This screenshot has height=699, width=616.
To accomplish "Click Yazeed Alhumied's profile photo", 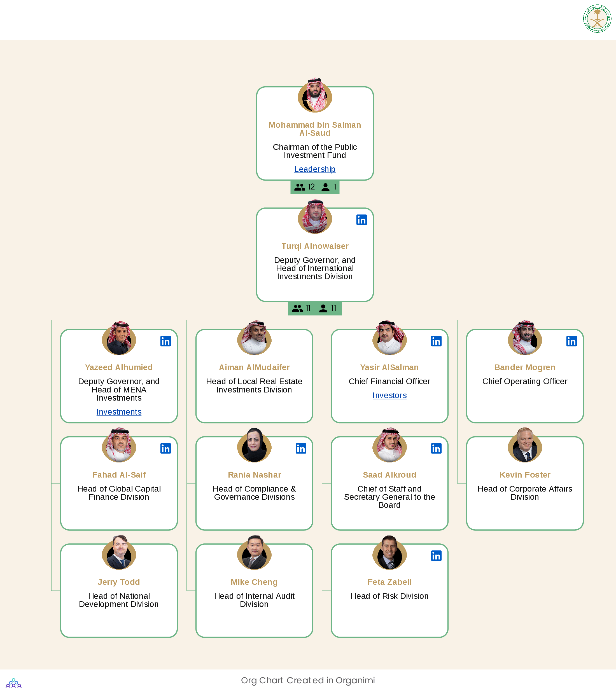I will [x=119, y=338].
